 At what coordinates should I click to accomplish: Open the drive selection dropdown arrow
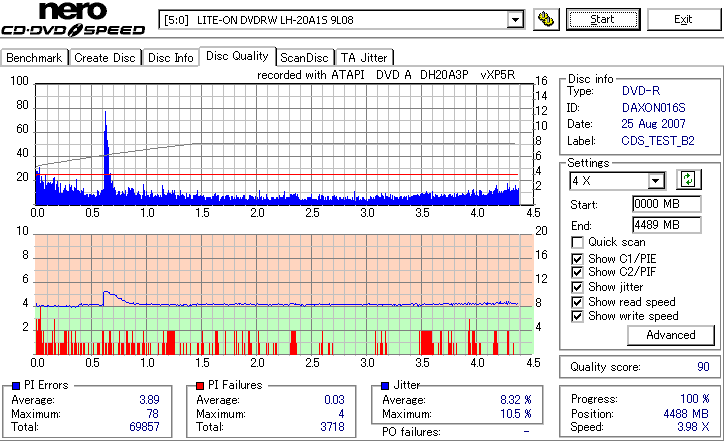515,20
